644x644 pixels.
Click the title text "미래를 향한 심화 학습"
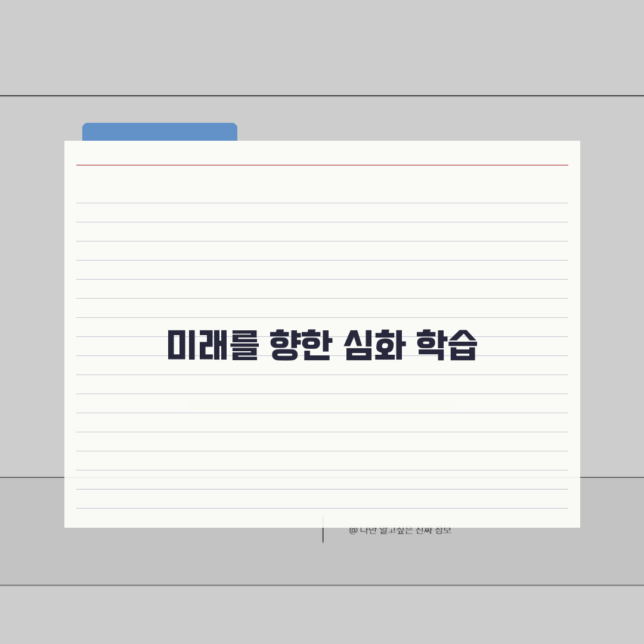tap(322, 345)
